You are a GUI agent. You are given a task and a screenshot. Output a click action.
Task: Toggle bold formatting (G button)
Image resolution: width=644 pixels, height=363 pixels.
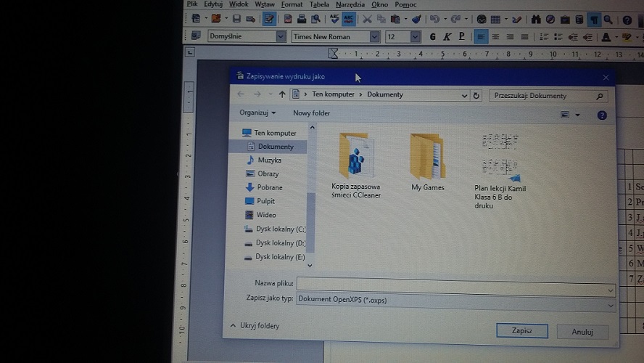433,36
